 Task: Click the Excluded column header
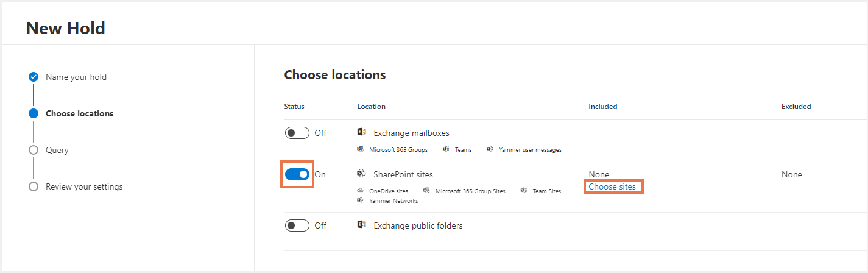coord(796,107)
